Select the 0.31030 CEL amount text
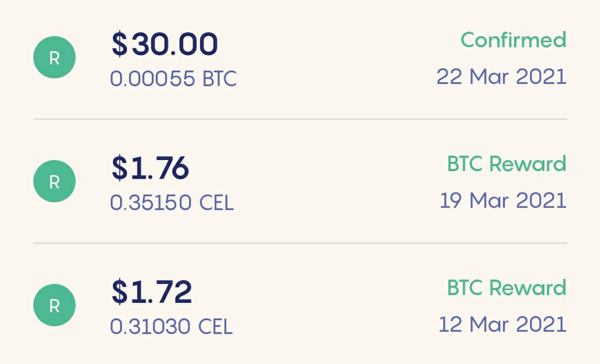The height and width of the screenshot is (364, 600). 171,327
